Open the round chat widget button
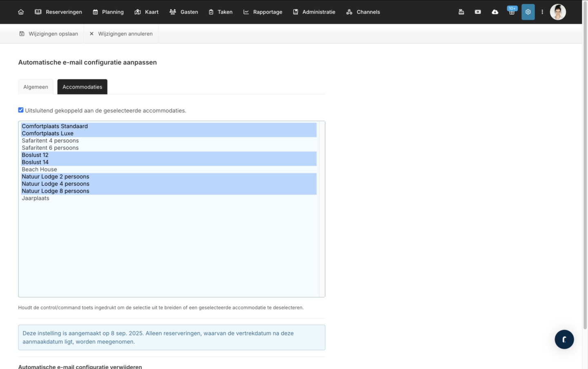The image size is (588, 369). pyautogui.click(x=564, y=339)
